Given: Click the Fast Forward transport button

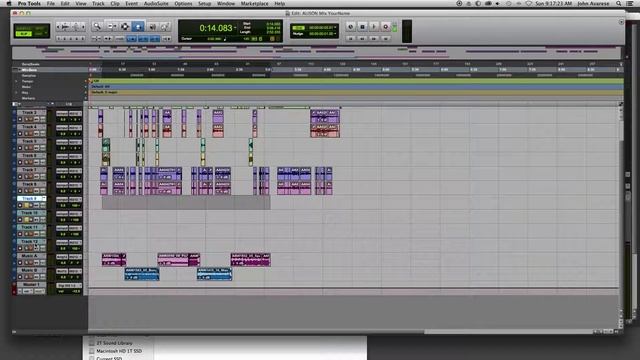Looking at the screenshot, I should click(x=373, y=38).
